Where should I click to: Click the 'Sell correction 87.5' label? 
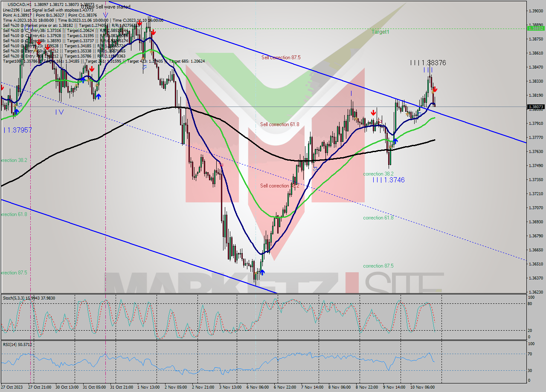(x=281, y=58)
